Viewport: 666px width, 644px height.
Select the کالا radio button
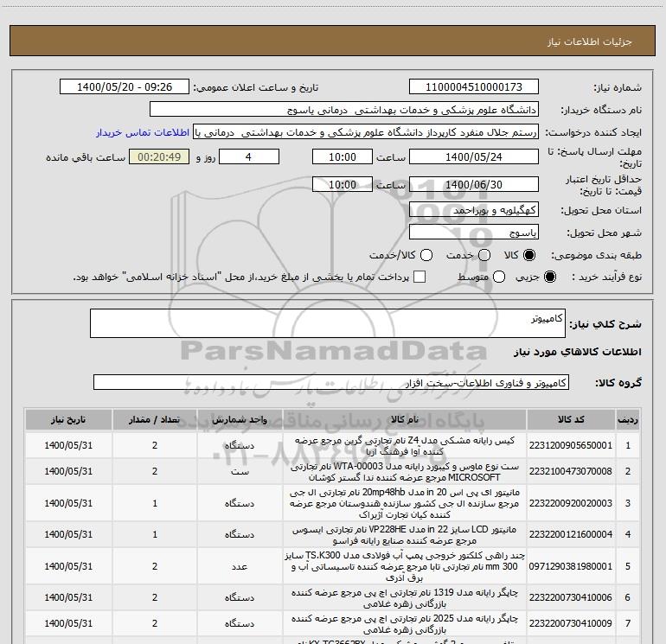pos(529,255)
